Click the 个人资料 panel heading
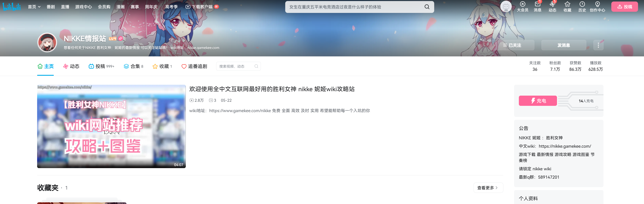 (528, 199)
